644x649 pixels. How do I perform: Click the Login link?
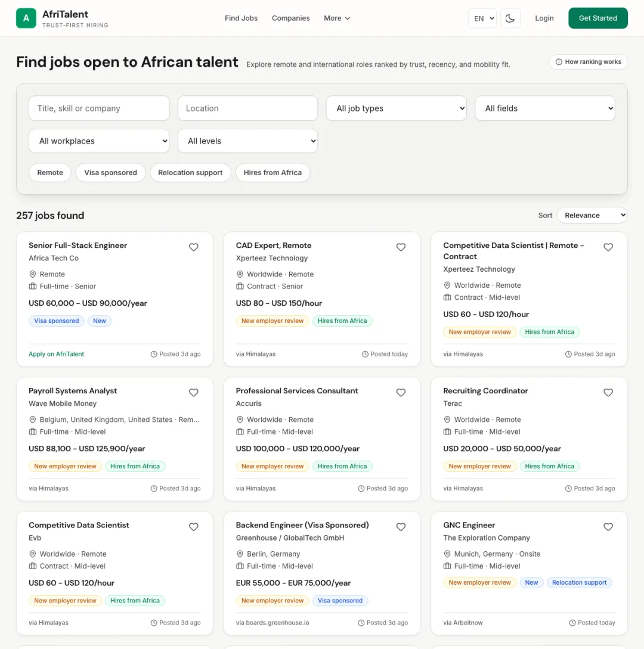544,18
